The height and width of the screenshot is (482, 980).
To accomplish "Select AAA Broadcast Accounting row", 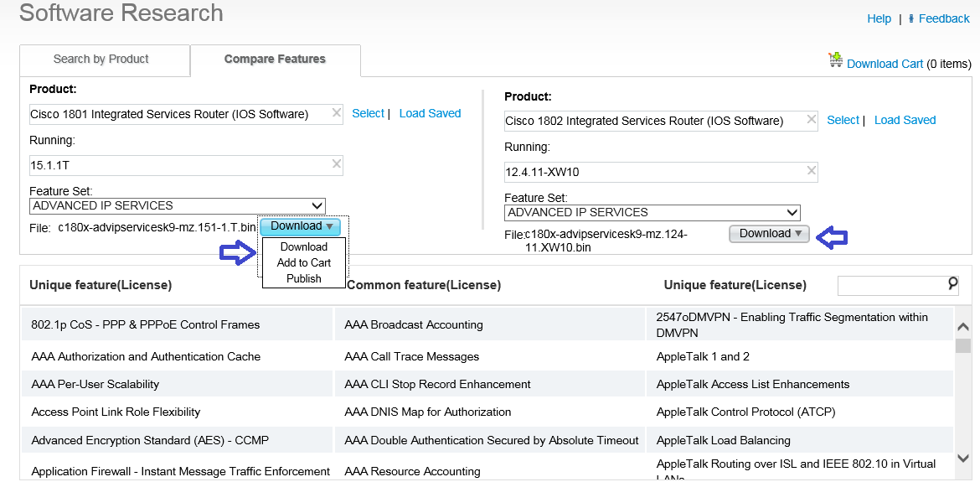I will click(489, 324).
